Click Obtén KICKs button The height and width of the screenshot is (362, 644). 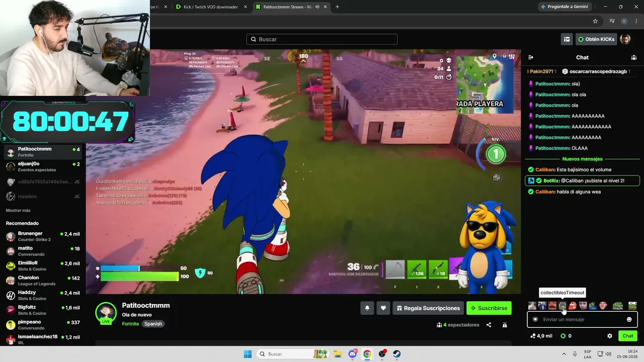tap(596, 39)
